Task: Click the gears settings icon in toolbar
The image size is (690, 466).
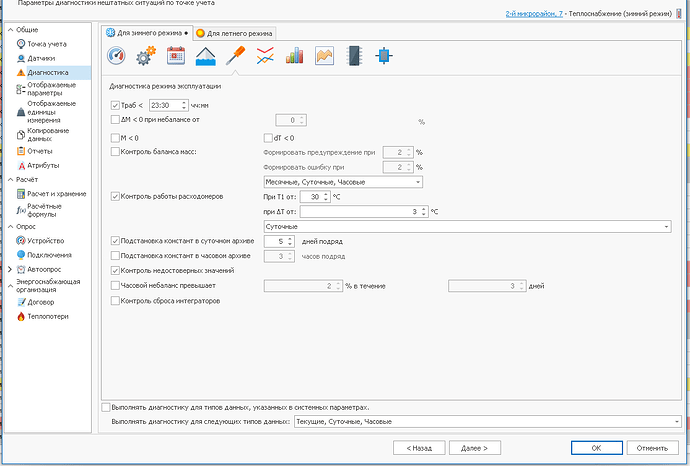Action: (x=146, y=56)
